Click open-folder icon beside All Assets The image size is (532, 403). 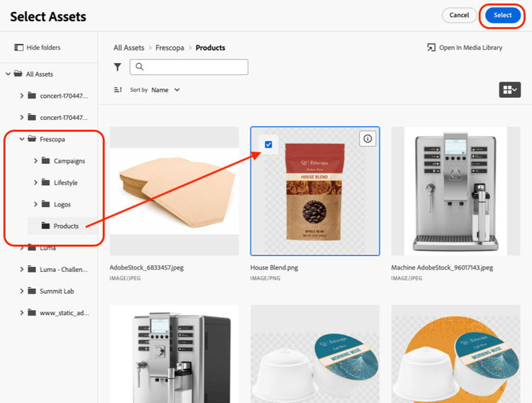click(18, 73)
